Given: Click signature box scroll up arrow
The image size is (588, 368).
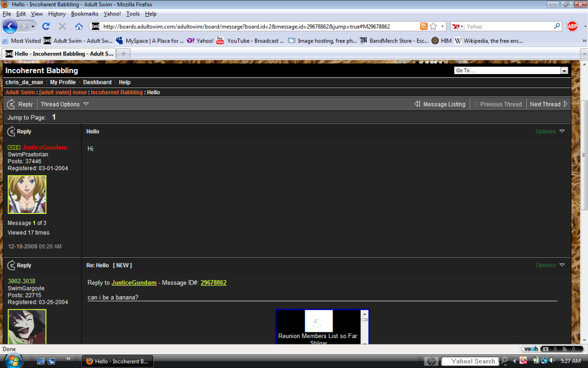Looking at the screenshot, I should point(365,313).
